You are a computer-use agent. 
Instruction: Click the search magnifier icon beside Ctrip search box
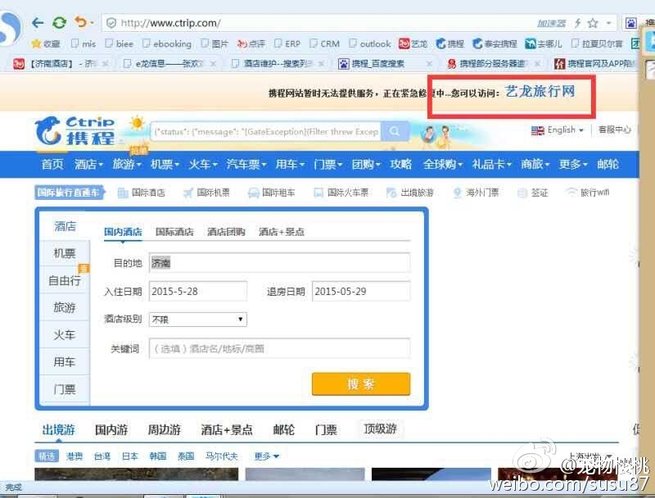tap(396, 130)
